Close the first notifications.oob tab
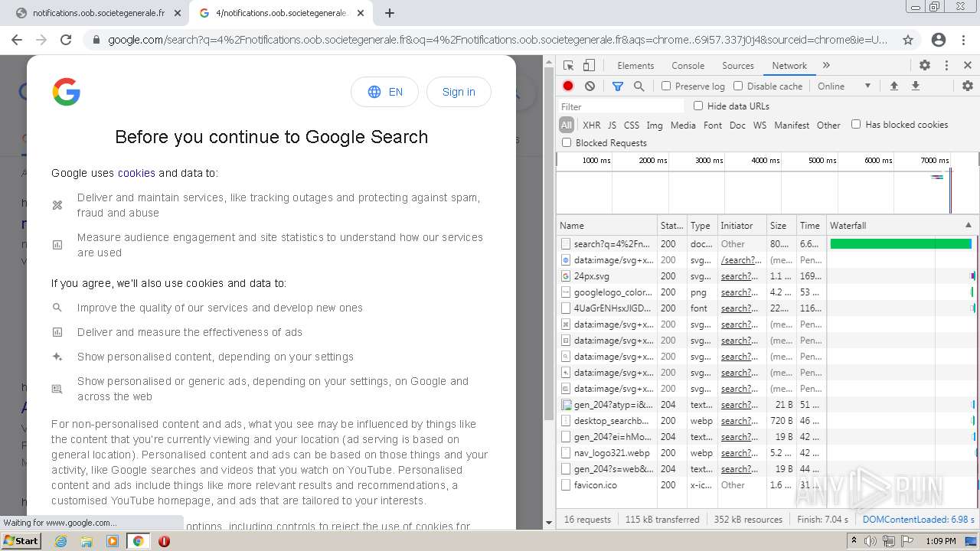The image size is (980, 551). 178,13
